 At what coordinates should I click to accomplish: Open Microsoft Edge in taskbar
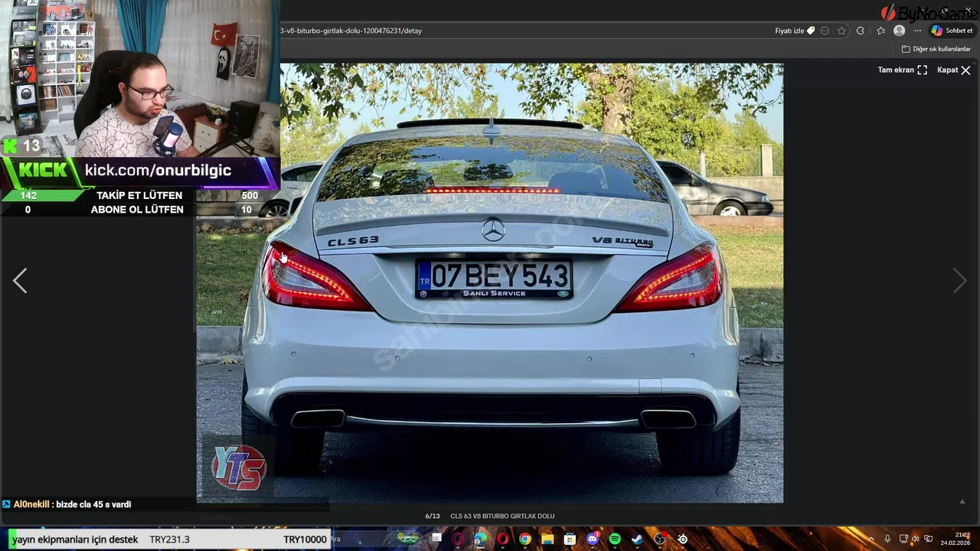click(480, 539)
